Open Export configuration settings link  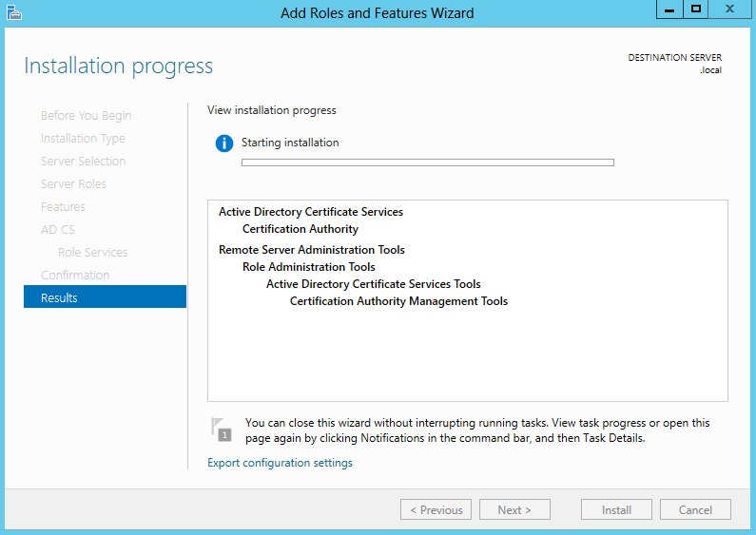tap(280, 463)
